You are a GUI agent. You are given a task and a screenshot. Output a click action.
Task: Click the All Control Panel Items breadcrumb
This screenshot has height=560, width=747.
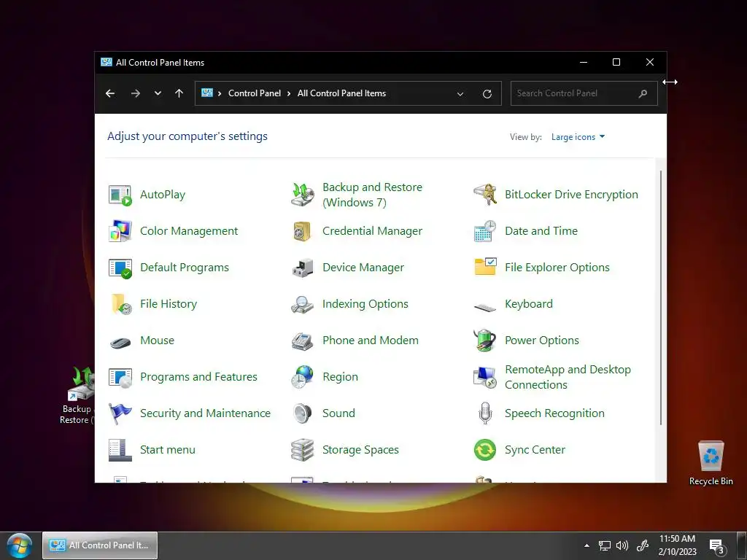pos(341,93)
